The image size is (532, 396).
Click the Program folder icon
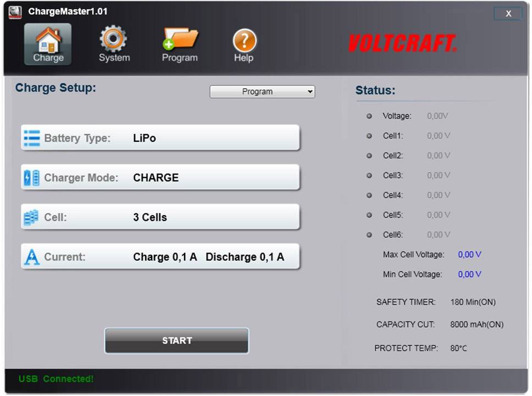coord(179,38)
